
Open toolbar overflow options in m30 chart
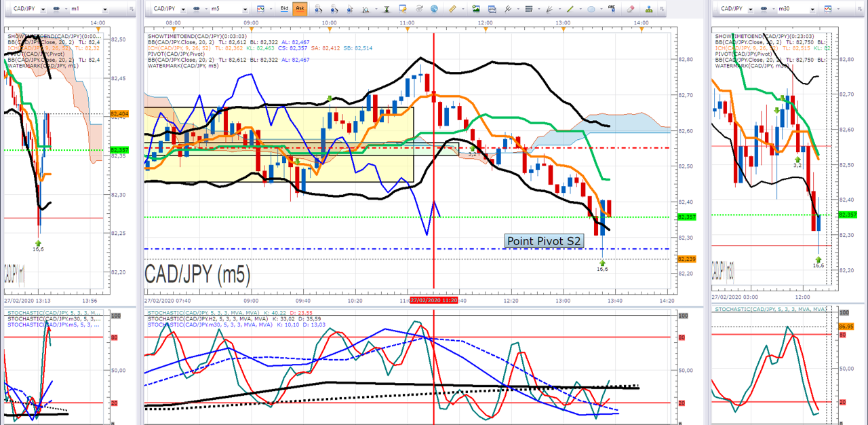click(x=859, y=10)
